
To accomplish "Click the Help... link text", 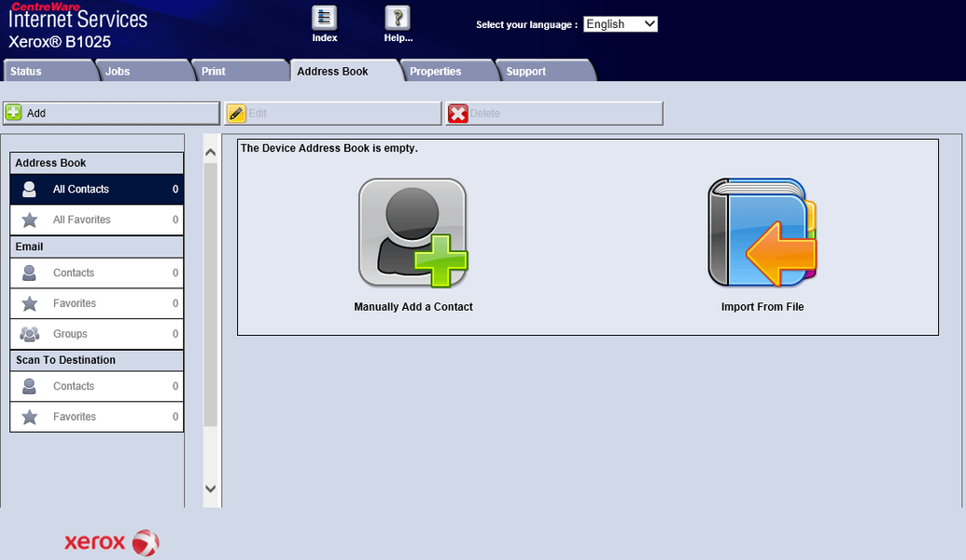I will point(398,38).
